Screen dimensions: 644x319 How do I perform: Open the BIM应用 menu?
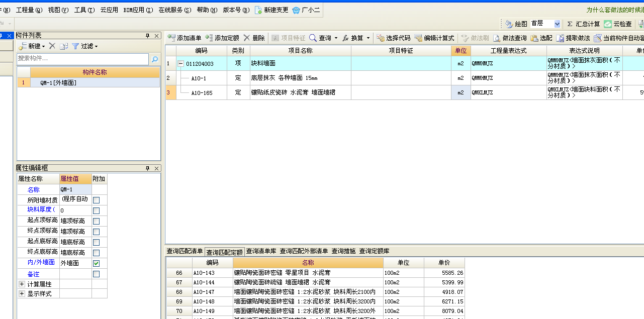pos(138,10)
